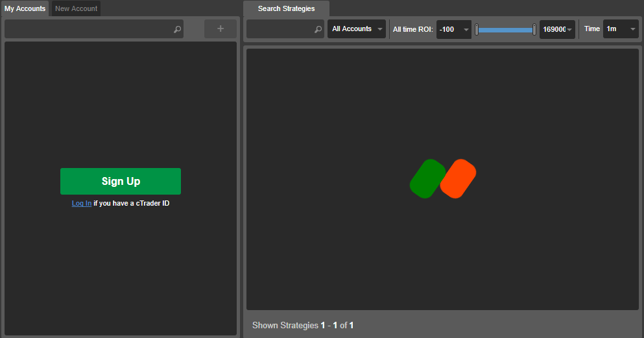Click the 'Shown Strategies 1 - 1 of 1' text

303,325
